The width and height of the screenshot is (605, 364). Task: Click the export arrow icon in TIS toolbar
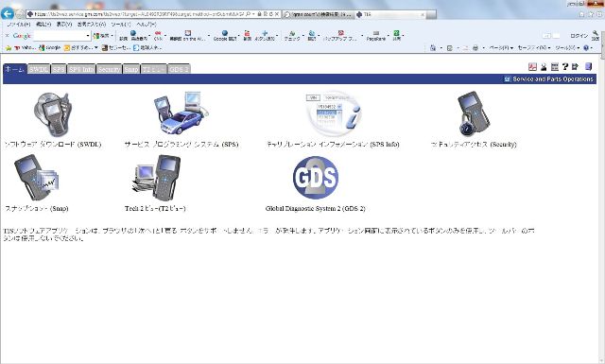[575, 67]
